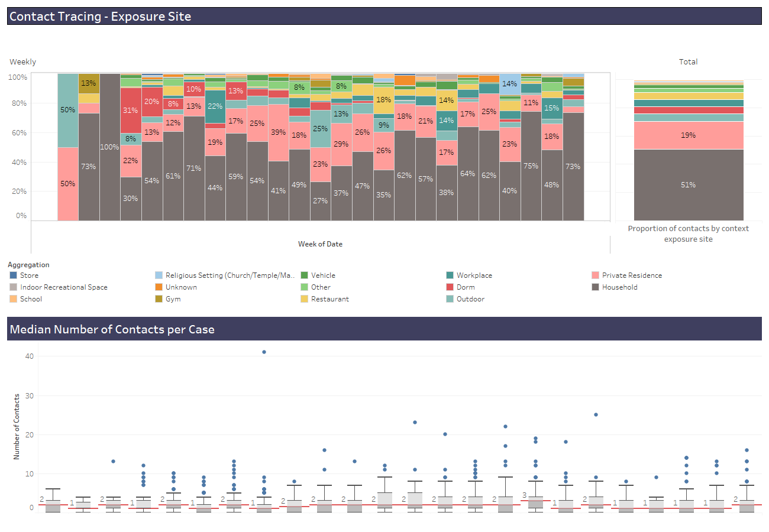Click the Median Number of Contacts title

[112, 329]
